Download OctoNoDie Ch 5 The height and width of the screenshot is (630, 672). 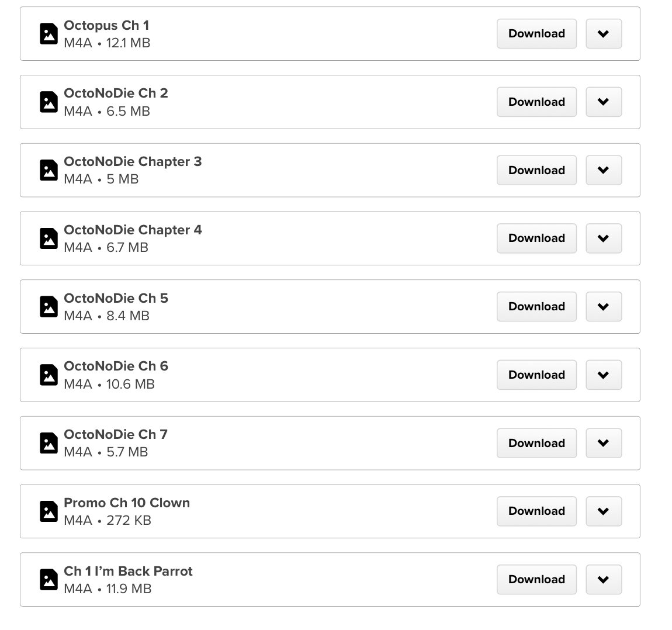[536, 307]
